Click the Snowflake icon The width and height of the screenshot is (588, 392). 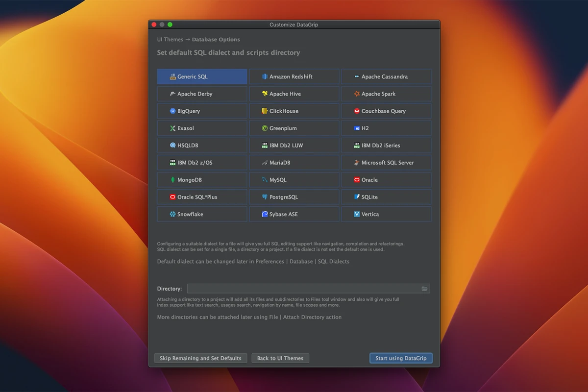pyautogui.click(x=172, y=214)
